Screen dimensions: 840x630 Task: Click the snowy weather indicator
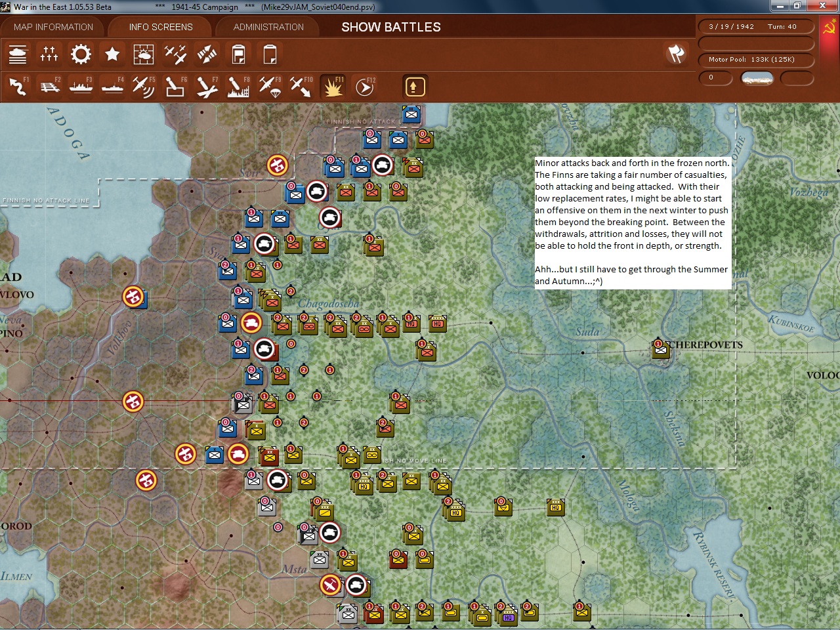757,78
